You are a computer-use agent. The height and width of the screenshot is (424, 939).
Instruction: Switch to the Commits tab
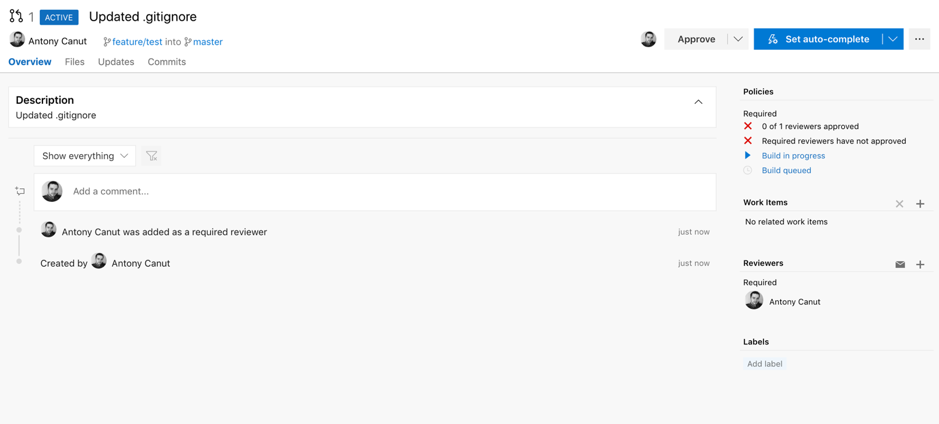point(166,62)
